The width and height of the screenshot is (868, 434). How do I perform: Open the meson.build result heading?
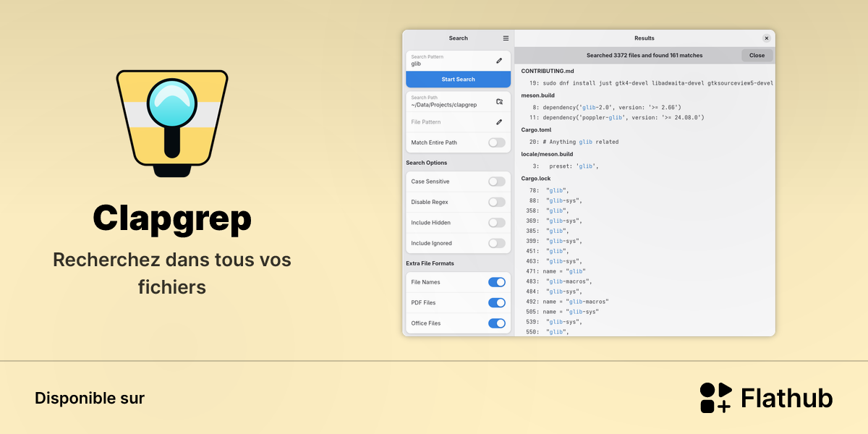pos(537,95)
